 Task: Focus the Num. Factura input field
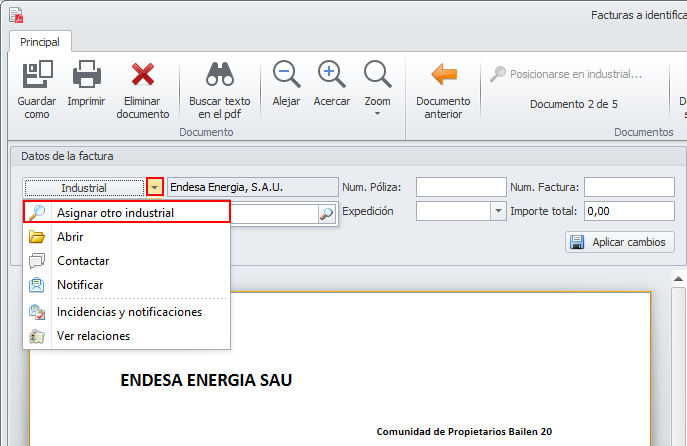(630, 187)
